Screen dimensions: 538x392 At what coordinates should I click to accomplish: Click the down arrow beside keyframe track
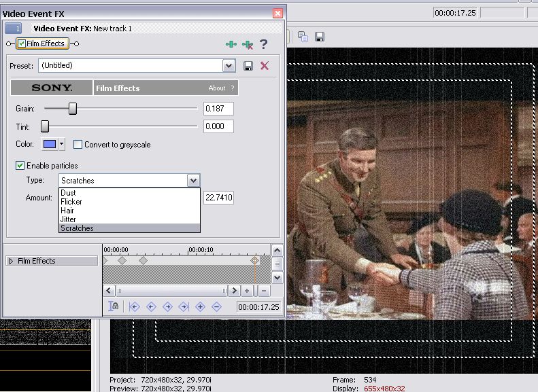[x=278, y=277]
